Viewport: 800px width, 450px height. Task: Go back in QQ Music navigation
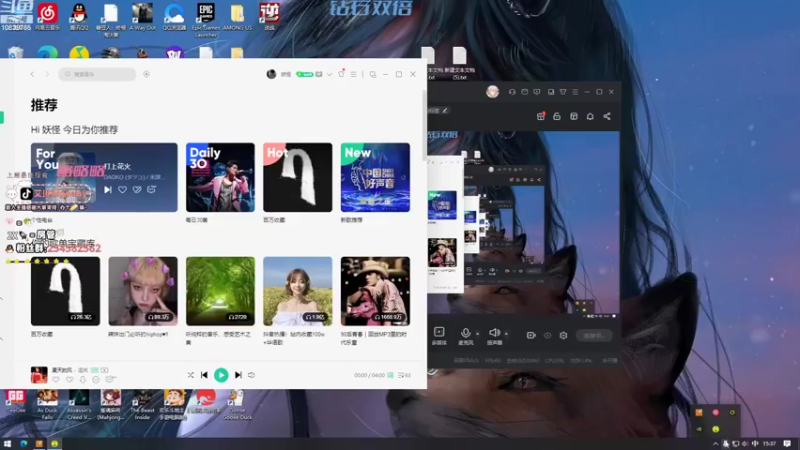coord(33,74)
